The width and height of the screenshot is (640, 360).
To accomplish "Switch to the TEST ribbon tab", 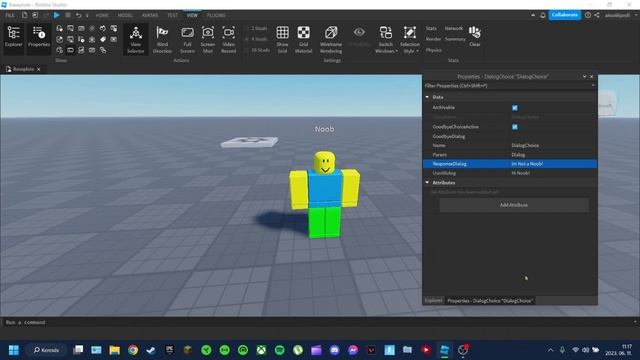I will (172, 15).
